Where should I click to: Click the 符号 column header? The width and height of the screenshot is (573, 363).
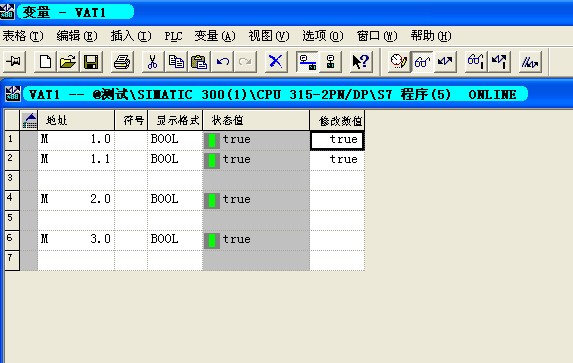[131, 120]
